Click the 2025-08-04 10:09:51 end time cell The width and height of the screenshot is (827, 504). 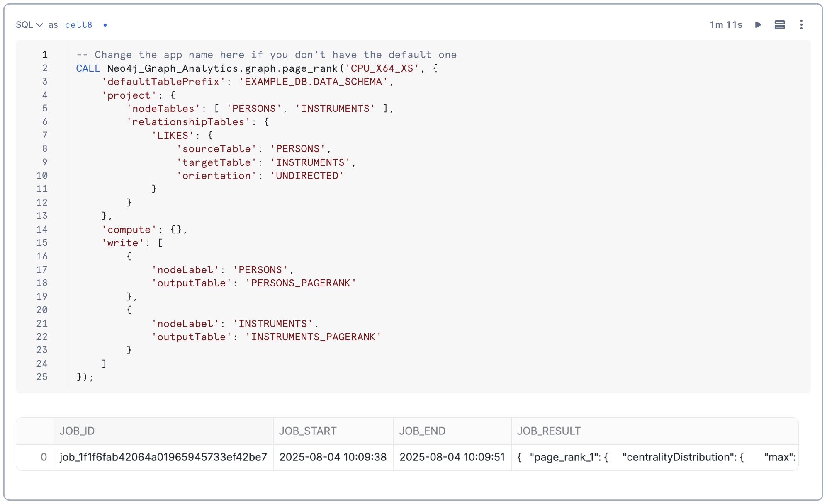pyautogui.click(x=452, y=457)
